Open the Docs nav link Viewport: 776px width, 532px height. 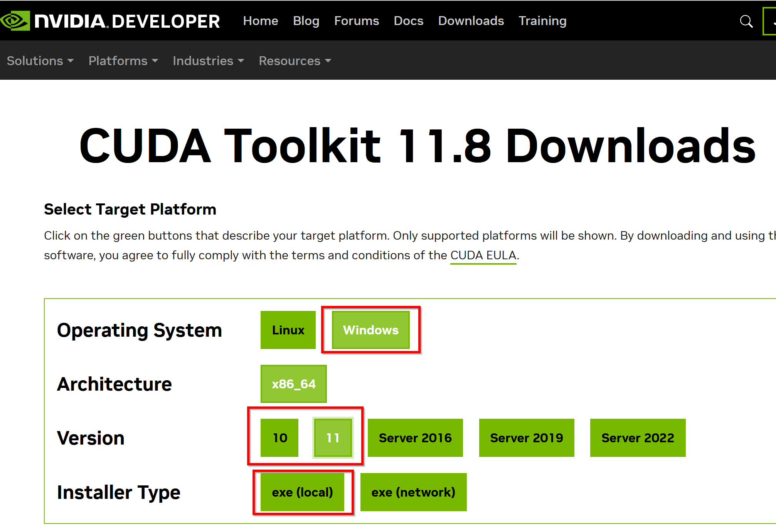point(409,21)
